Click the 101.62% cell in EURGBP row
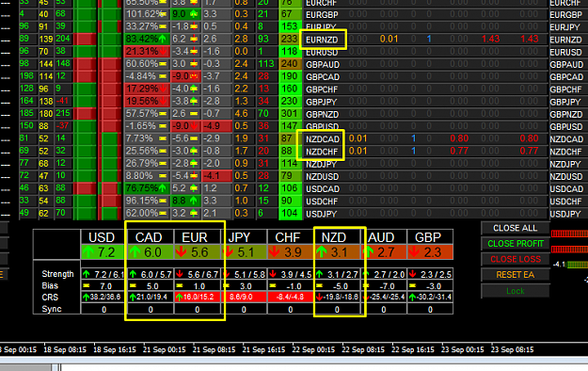Viewport: 588px width, 371px height. point(147,14)
